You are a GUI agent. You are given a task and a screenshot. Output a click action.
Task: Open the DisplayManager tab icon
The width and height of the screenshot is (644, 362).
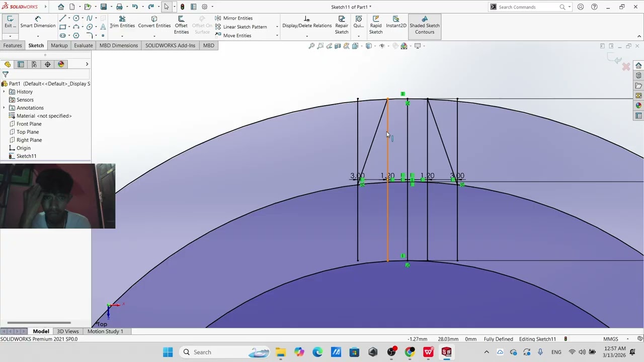tap(61, 64)
